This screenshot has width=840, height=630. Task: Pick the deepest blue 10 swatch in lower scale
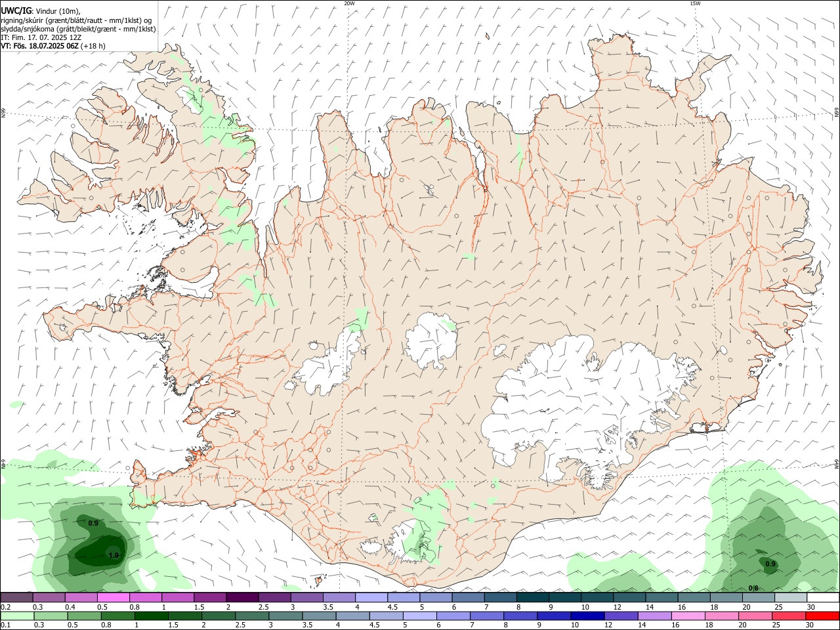pos(587,616)
